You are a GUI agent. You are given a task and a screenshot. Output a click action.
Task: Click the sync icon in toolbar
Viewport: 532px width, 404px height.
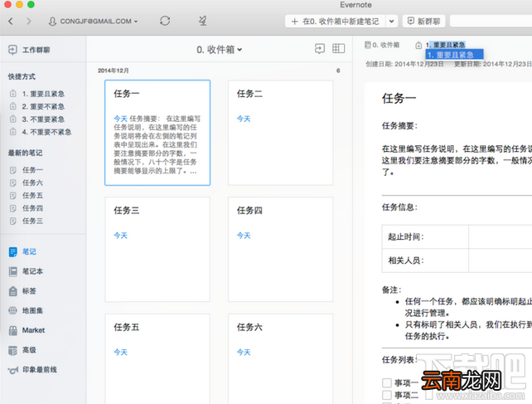click(x=165, y=21)
